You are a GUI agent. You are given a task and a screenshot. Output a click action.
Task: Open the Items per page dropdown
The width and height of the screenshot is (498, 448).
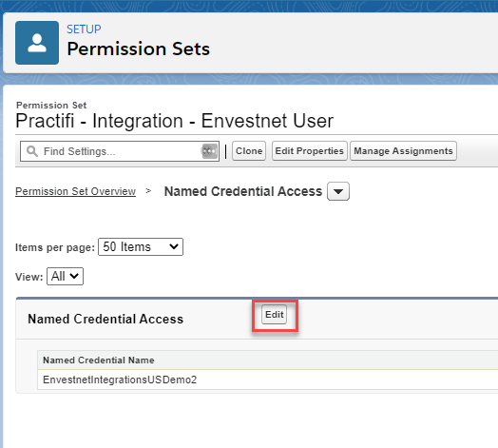[141, 246]
